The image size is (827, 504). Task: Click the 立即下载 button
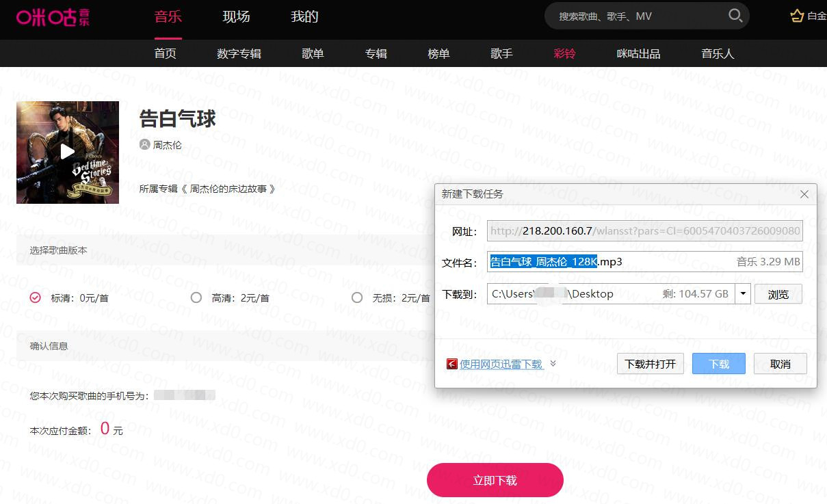coord(495,480)
